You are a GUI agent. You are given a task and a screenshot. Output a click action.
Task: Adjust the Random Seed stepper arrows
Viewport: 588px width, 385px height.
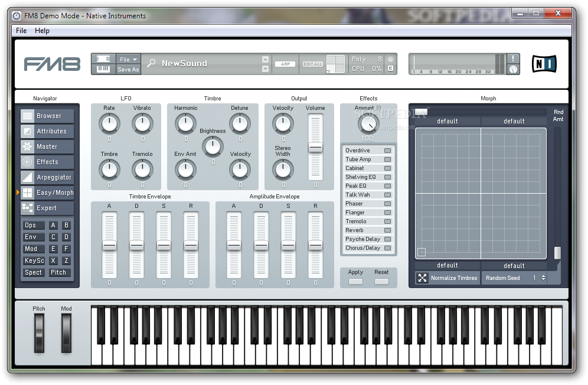pos(543,278)
